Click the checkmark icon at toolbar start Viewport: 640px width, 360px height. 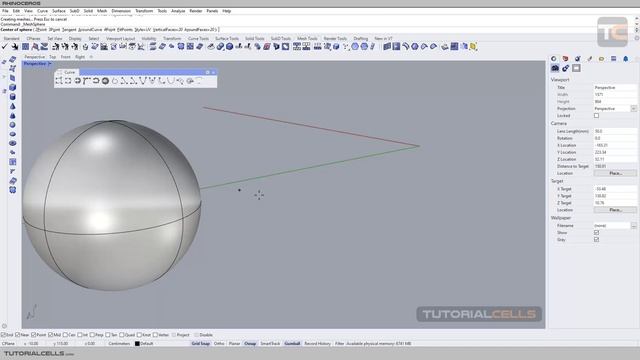pyautogui.click(x=4, y=47)
